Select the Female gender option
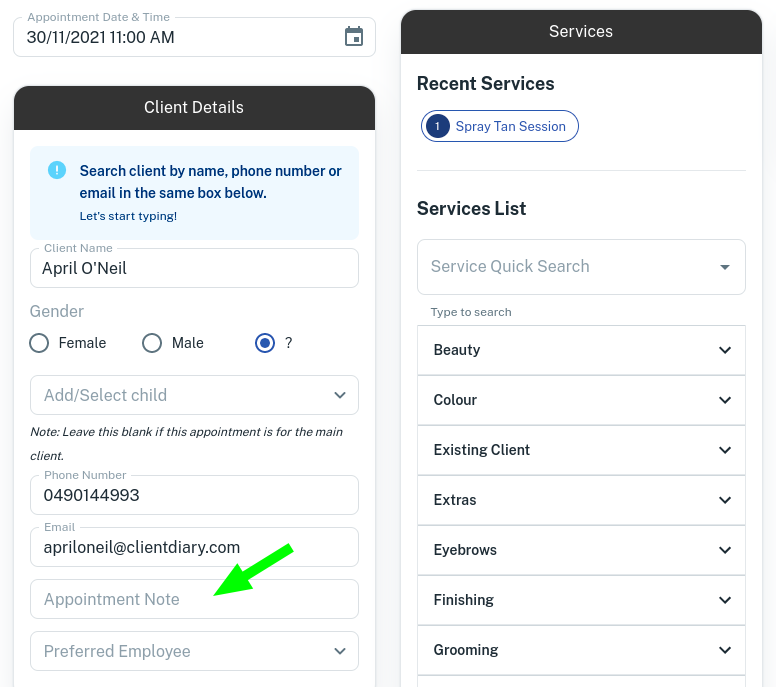 (x=40, y=343)
